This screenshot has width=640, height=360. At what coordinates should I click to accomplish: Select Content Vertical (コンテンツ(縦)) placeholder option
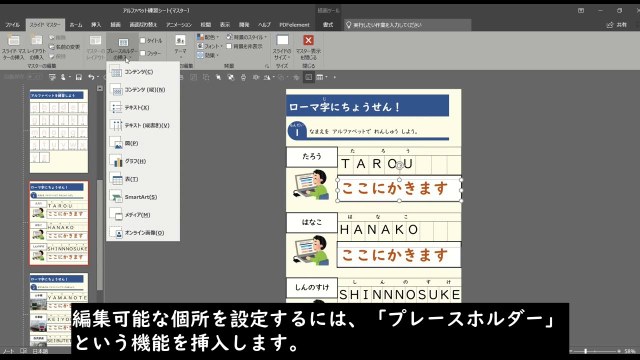click(143, 90)
